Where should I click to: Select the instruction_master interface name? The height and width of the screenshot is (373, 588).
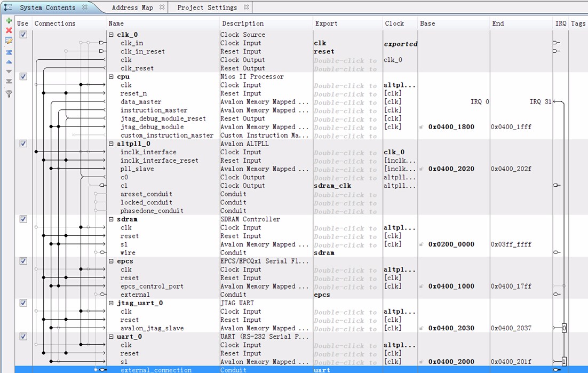coord(154,110)
